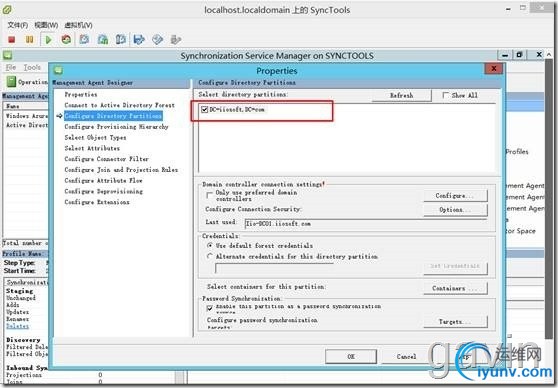Select Configure Connector Filter
The image size is (558, 388).
(107, 159)
